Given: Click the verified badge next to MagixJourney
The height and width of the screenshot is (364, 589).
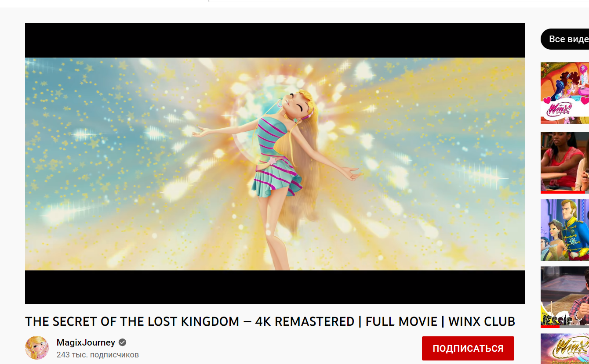Looking at the screenshot, I should pyautogui.click(x=123, y=342).
